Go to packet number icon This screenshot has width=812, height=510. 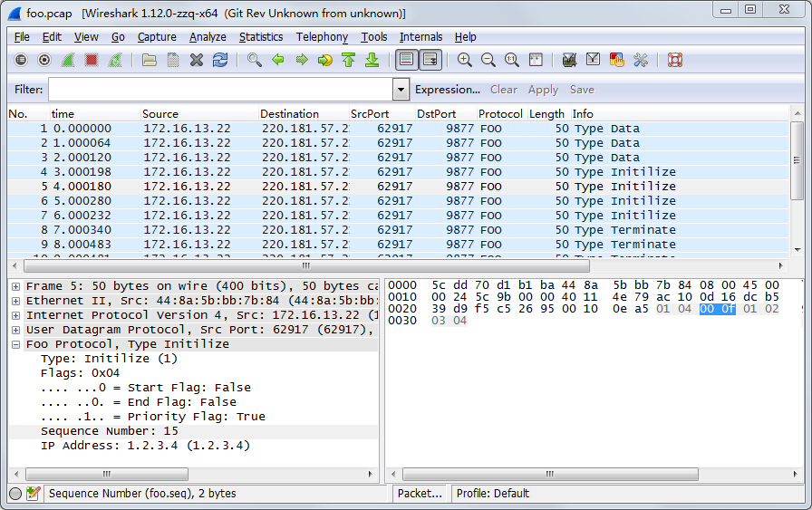325,60
